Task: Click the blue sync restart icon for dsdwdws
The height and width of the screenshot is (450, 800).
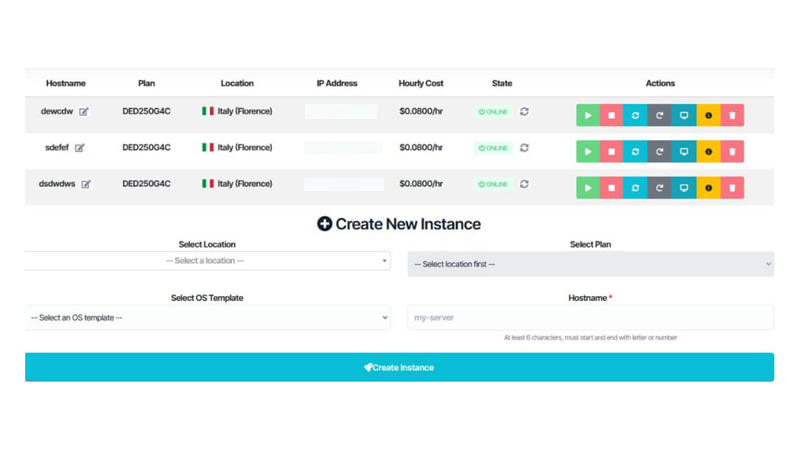Action: point(635,188)
